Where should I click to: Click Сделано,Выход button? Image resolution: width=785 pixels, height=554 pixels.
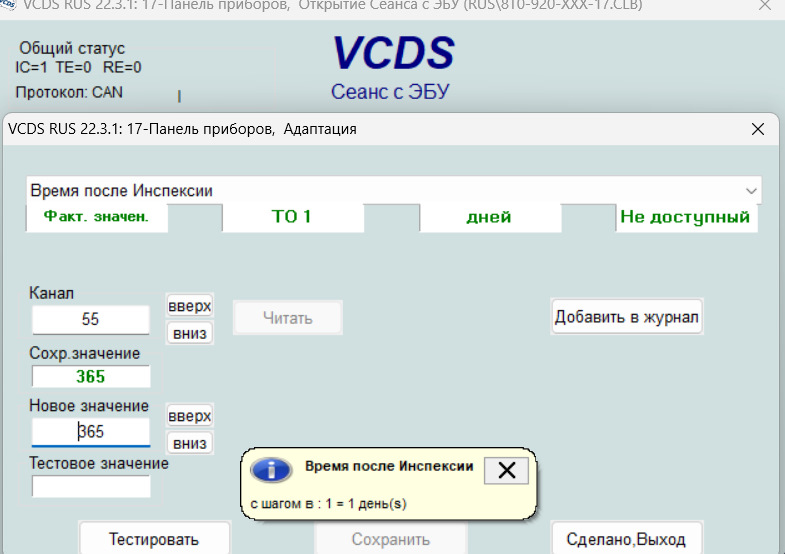(626, 539)
